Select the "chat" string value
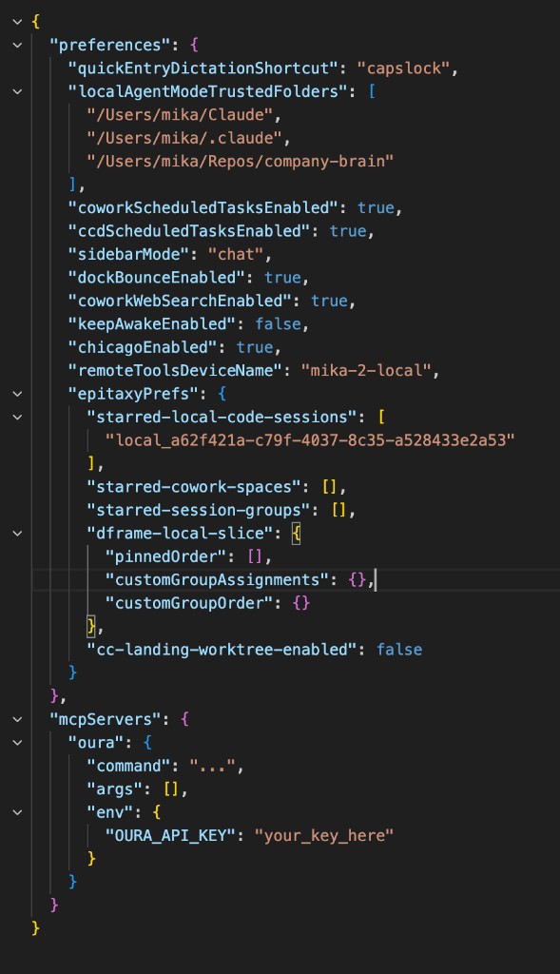This screenshot has height=974, width=560. [x=235, y=254]
